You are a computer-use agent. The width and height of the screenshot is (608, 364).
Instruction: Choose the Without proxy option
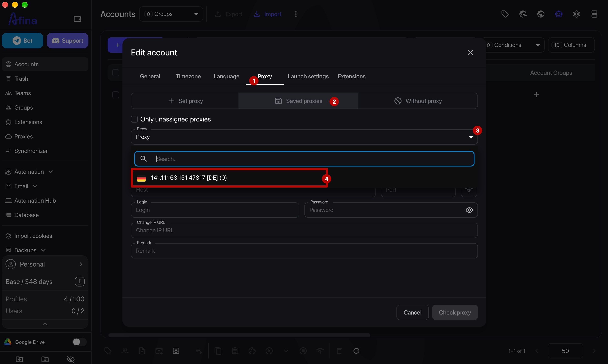[418, 101]
